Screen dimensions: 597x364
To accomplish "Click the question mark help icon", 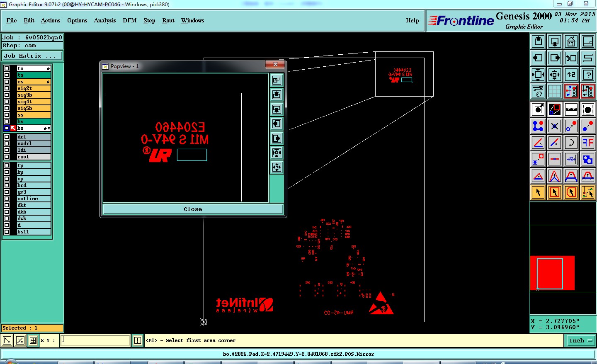I will coord(588,75).
